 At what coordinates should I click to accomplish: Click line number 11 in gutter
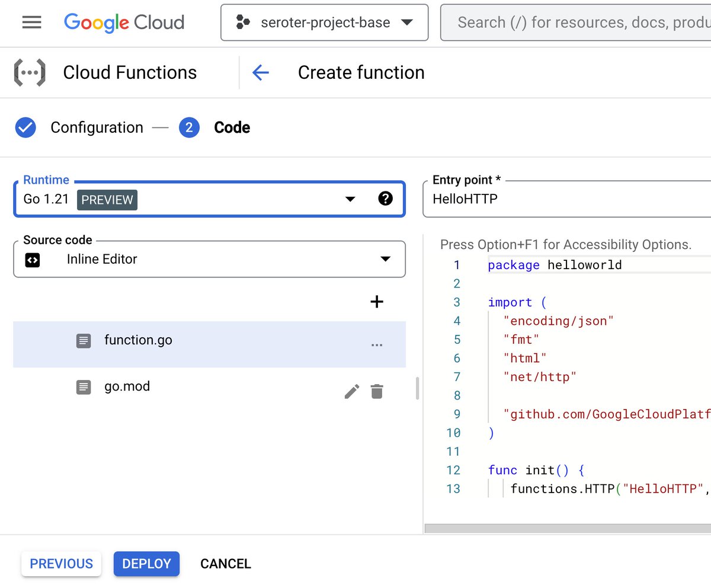point(453,452)
